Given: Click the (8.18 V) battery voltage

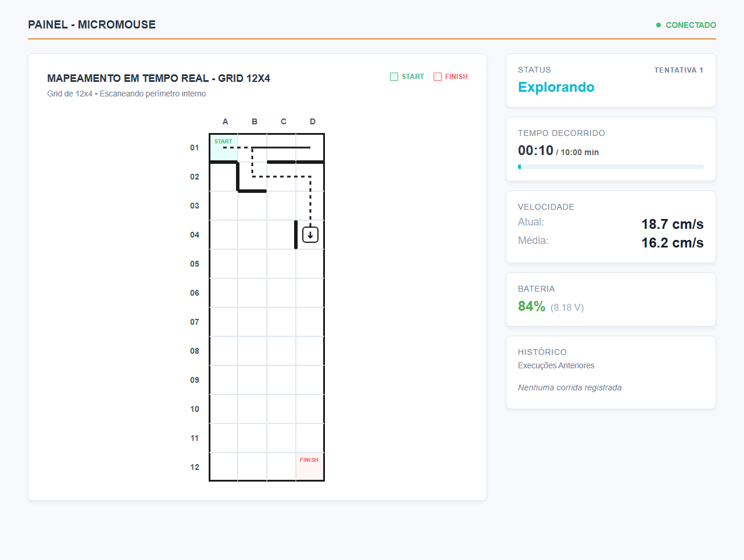Looking at the screenshot, I should point(567,307).
